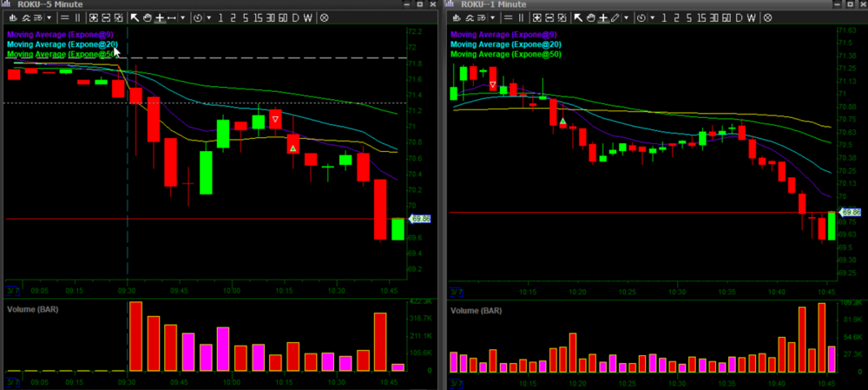Open the clock dropdown arrow in 1 Minute chart

click(653, 17)
